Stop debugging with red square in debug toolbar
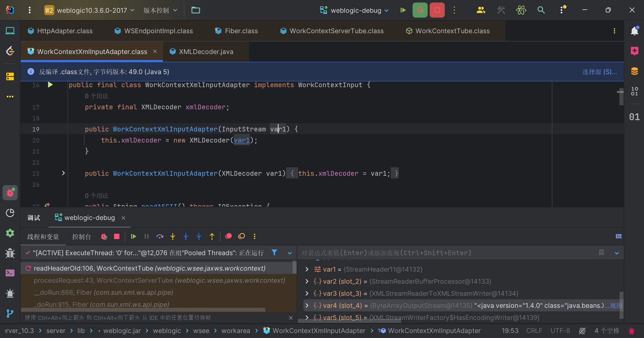 (117, 236)
